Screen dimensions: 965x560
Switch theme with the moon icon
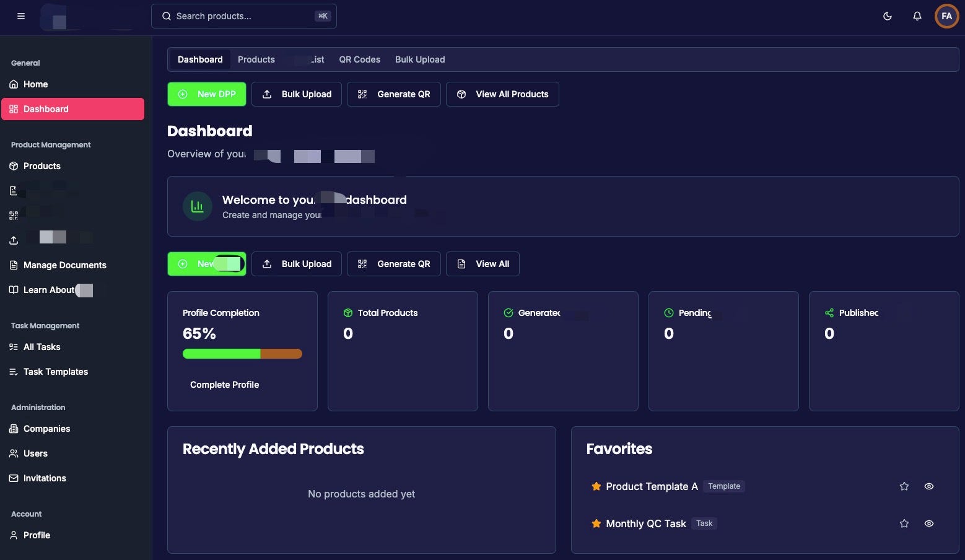click(888, 16)
